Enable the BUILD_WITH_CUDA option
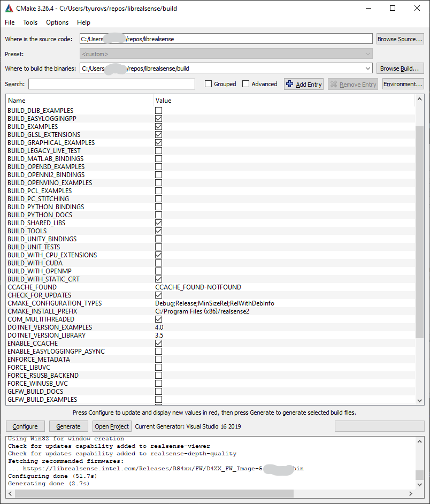 coord(158,263)
